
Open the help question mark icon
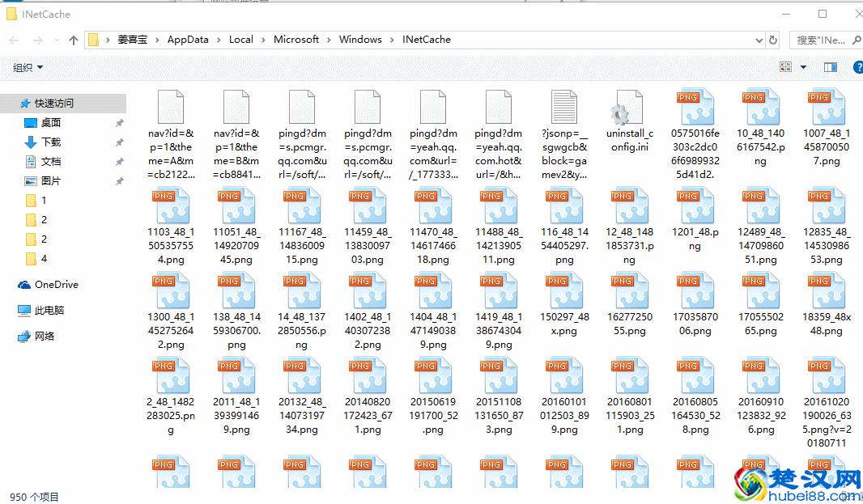pyautogui.click(x=857, y=67)
